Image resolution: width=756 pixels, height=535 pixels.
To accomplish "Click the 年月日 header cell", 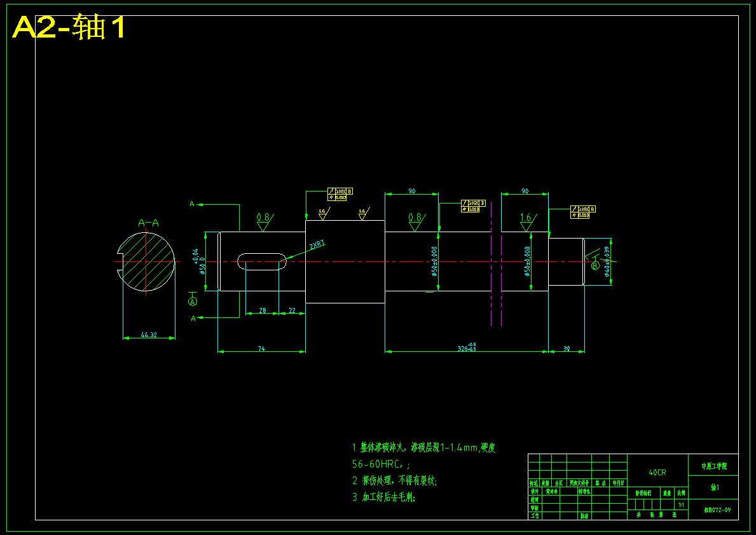I will (618, 483).
